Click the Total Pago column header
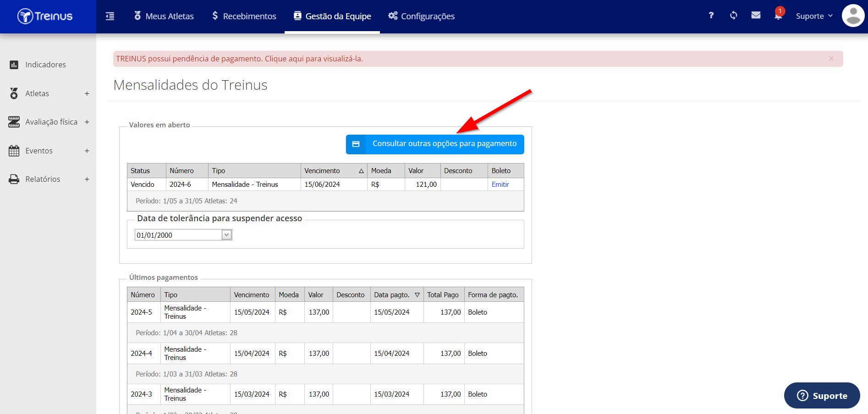Viewport: 868px width, 414px height. coord(444,295)
